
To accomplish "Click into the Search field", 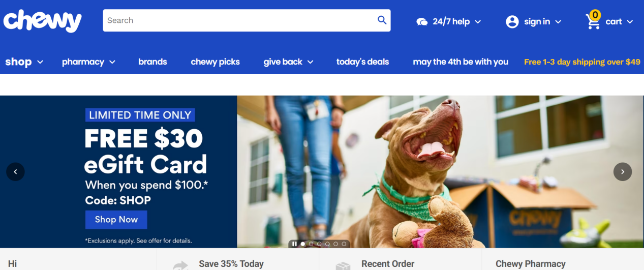I will tap(239, 20).
